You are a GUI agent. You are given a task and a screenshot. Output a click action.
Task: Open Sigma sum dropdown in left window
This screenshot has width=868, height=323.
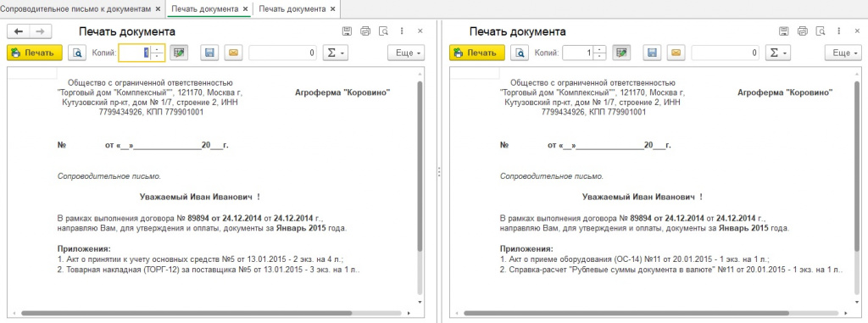click(x=335, y=53)
